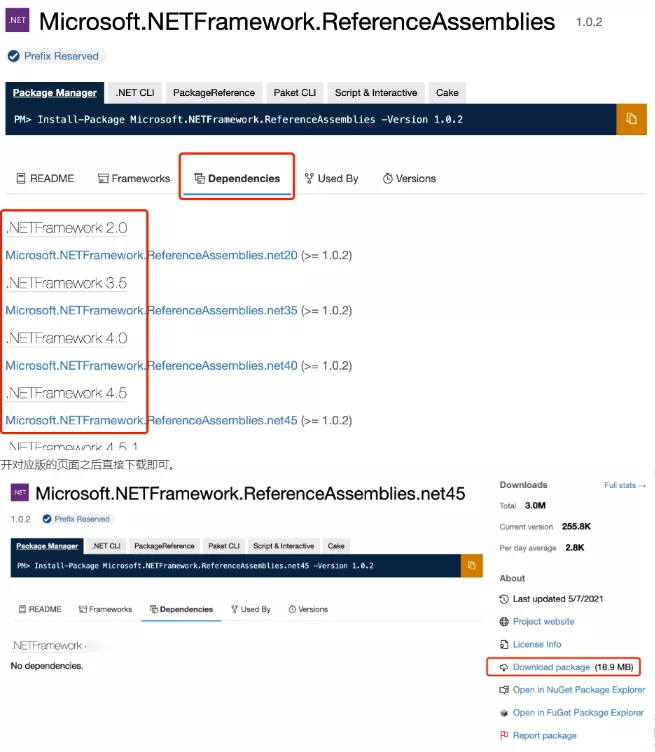Click the .NETFramework 3.5 heading
The image size is (655, 752).
(x=67, y=283)
